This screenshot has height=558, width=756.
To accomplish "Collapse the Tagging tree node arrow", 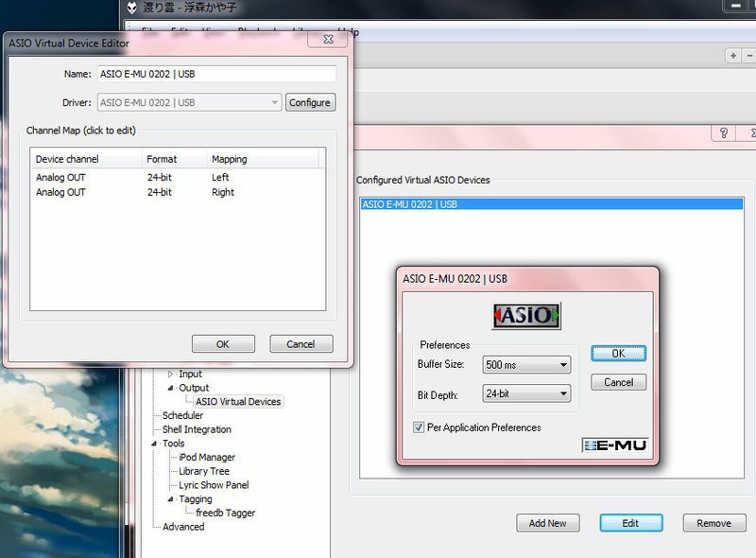I will 170,499.
